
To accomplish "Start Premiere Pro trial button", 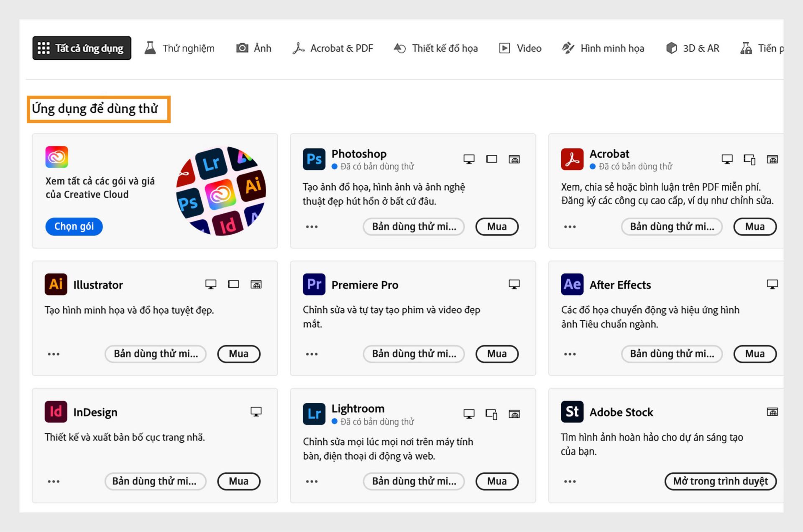I will 414,354.
